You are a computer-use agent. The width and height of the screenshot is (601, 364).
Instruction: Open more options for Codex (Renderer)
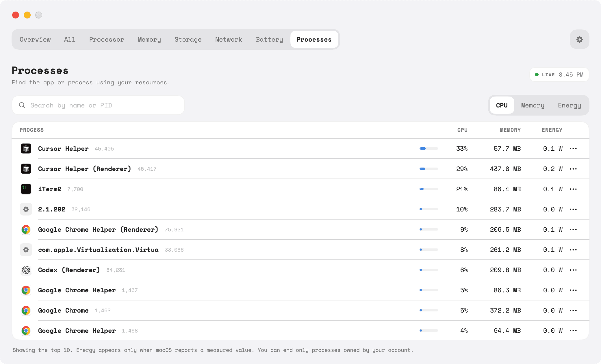click(x=573, y=270)
